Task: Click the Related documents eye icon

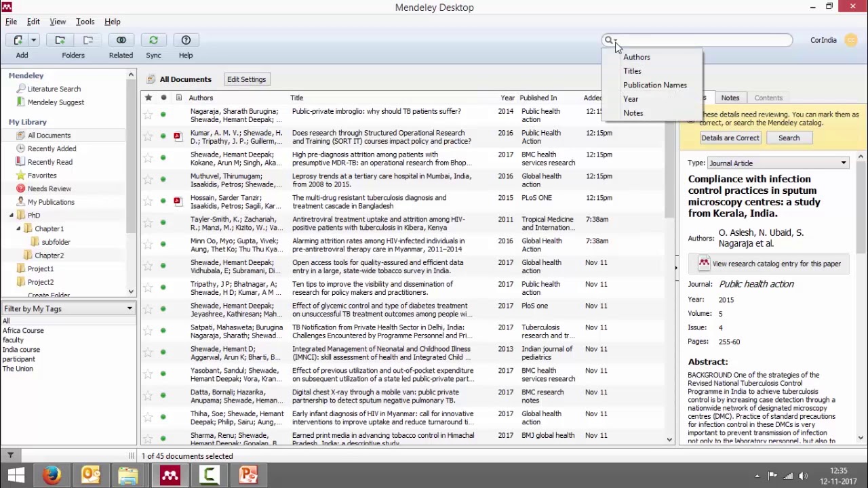Action: click(121, 40)
